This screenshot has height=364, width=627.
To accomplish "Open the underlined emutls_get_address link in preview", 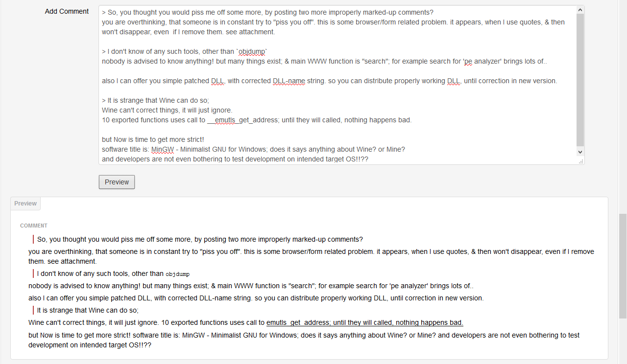I will click(x=364, y=322).
